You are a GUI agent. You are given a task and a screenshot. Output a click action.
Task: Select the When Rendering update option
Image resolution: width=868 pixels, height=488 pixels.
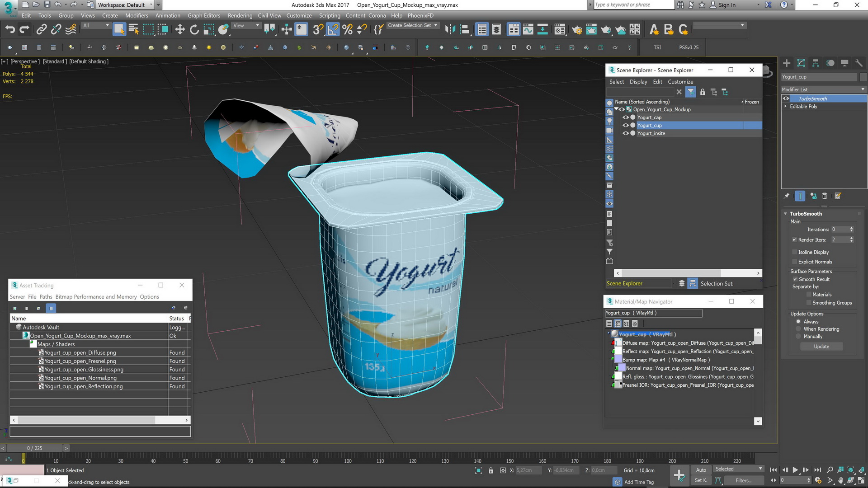coord(798,329)
